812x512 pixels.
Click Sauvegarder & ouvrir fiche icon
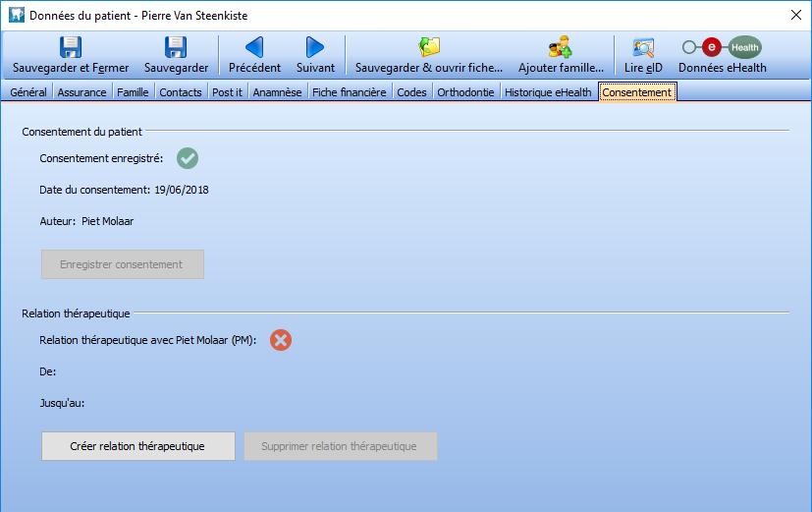point(429,47)
